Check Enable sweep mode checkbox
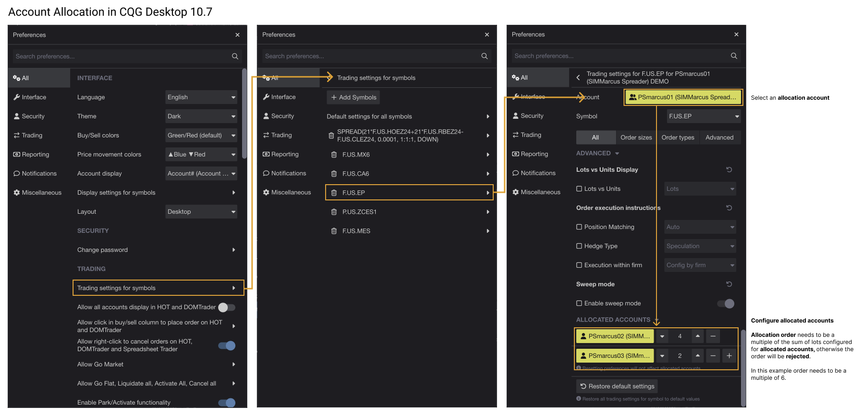The width and height of the screenshot is (868, 417). 579,303
